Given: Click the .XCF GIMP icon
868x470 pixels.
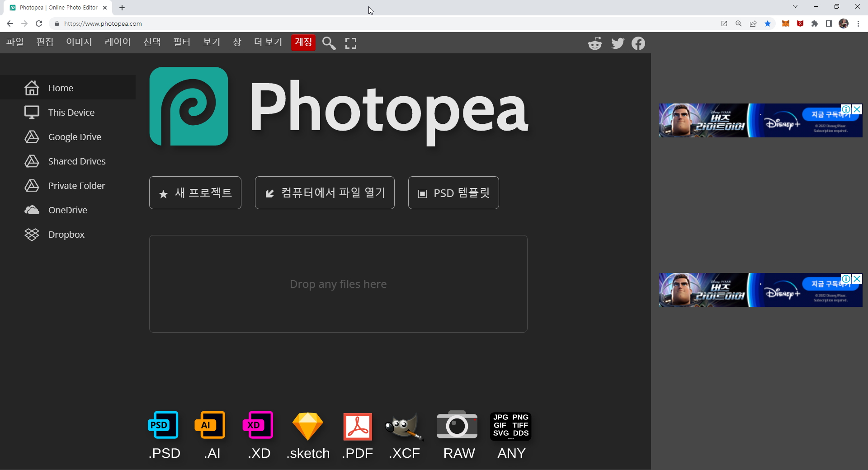Looking at the screenshot, I should tap(404, 426).
